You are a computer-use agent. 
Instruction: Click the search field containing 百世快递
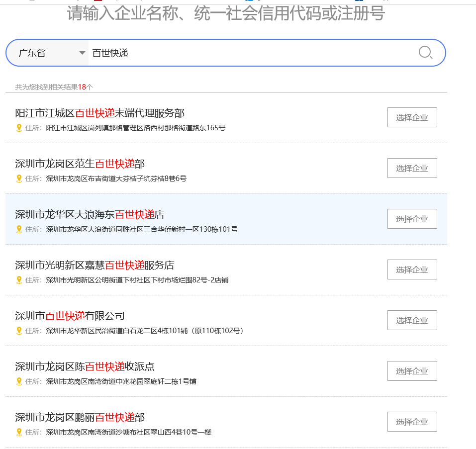252,53
